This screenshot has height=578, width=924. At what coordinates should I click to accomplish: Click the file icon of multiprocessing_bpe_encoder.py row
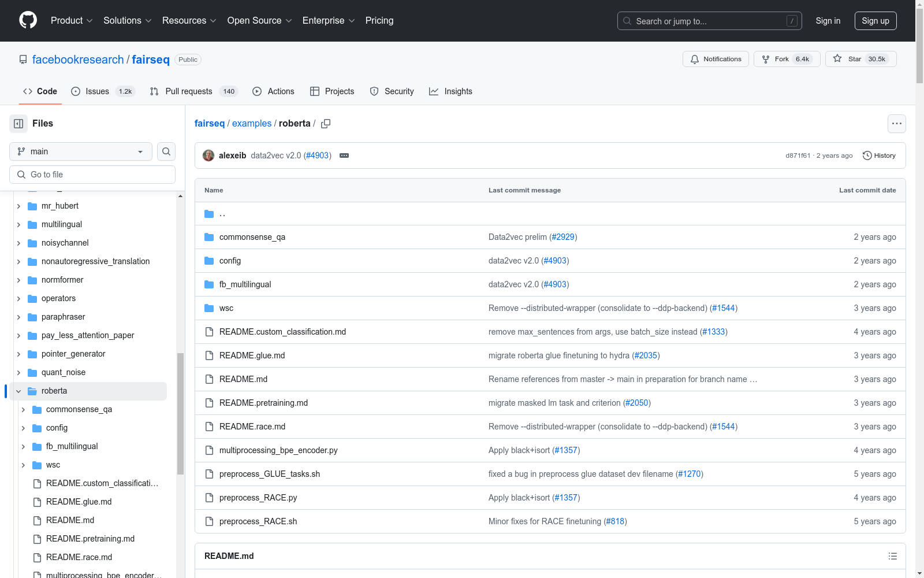point(209,450)
